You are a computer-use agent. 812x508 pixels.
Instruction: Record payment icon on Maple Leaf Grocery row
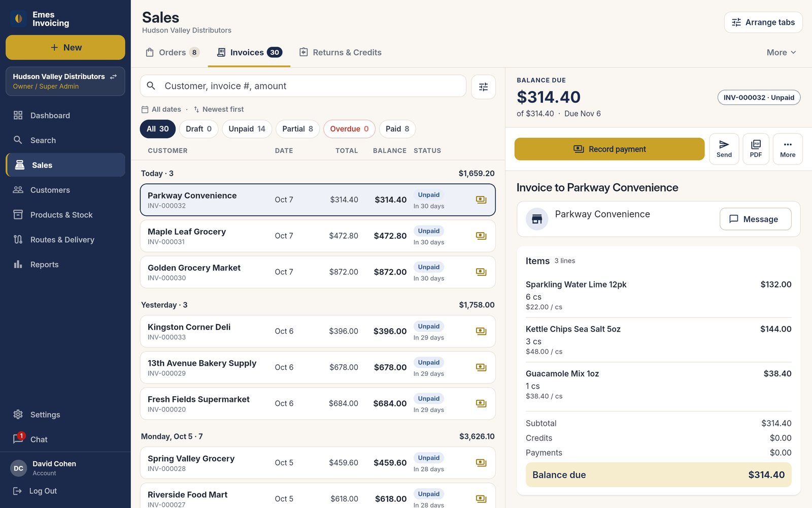(481, 236)
